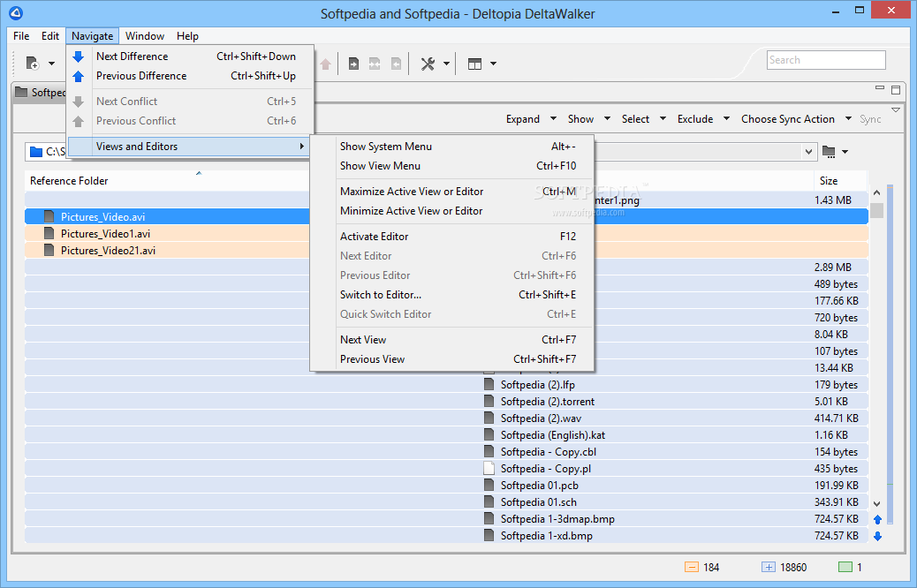
Task: Choose Switch to Editor... entry
Action: coord(451,295)
